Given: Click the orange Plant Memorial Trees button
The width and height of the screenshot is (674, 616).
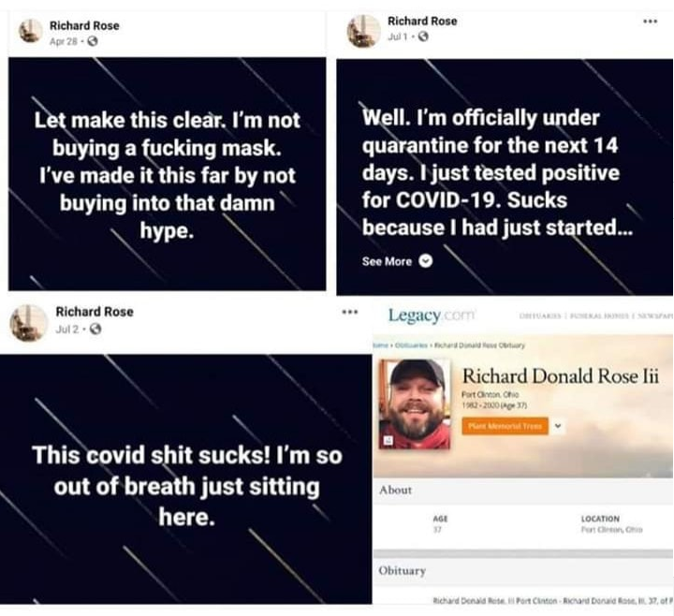Looking at the screenshot, I should pyautogui.click(x=505, y=426).
